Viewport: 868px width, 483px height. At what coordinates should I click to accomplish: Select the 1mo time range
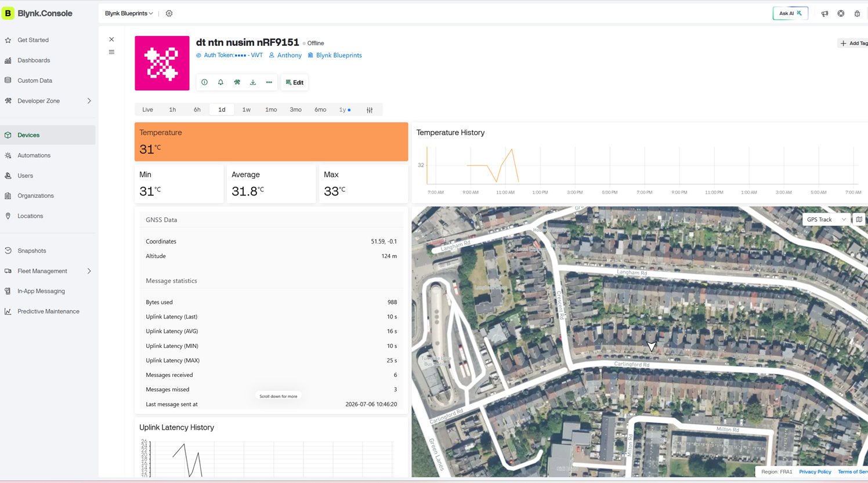click(271, 110)
